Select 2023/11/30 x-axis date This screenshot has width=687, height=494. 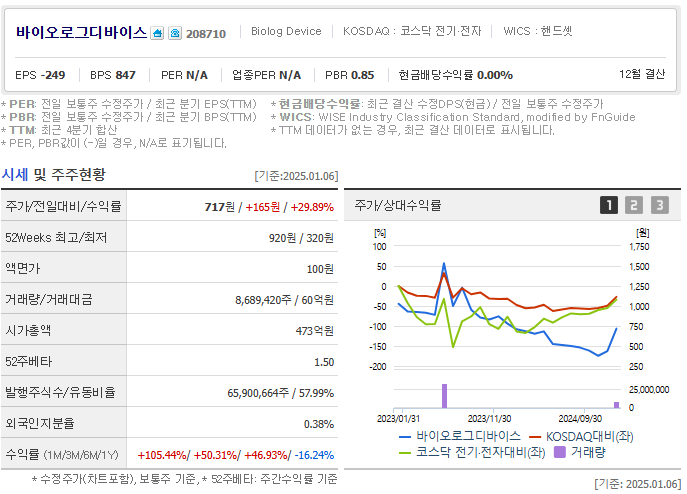point(489,419)
